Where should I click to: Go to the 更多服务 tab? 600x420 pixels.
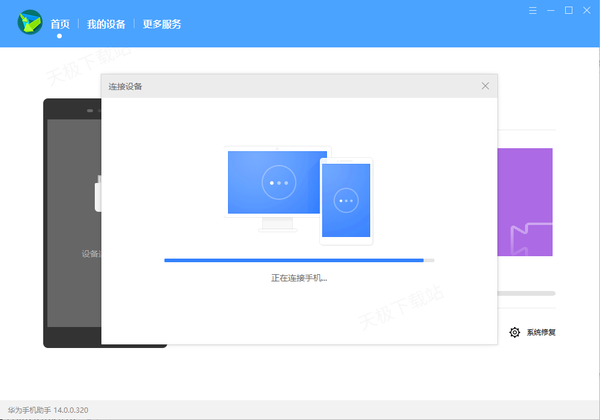[161, 23]
